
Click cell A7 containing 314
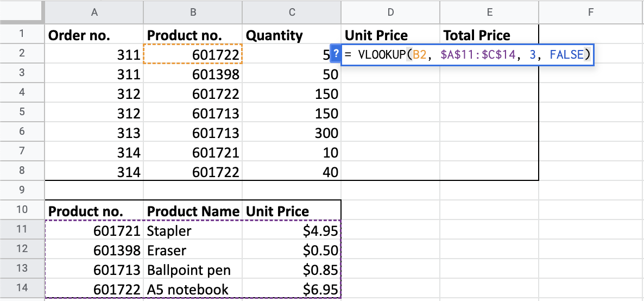pos(94,152)
